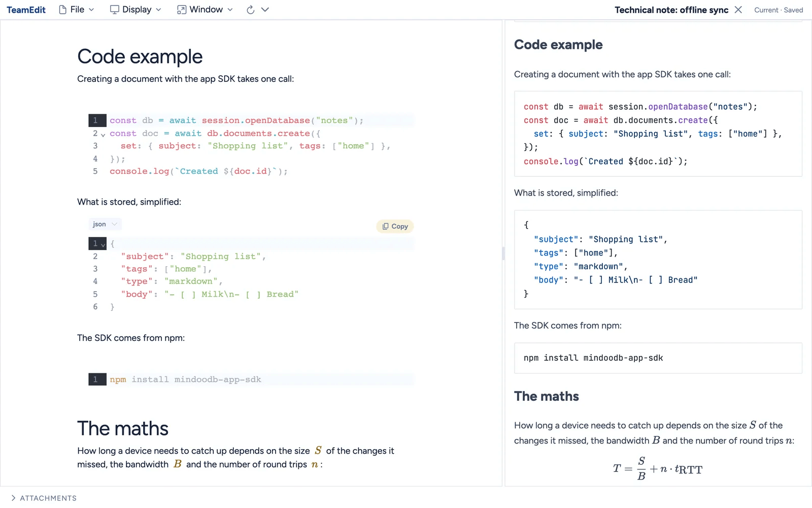812x508 pixels.
Task: Collapse fold arrow at JS line 2
Action: (103, 135)
